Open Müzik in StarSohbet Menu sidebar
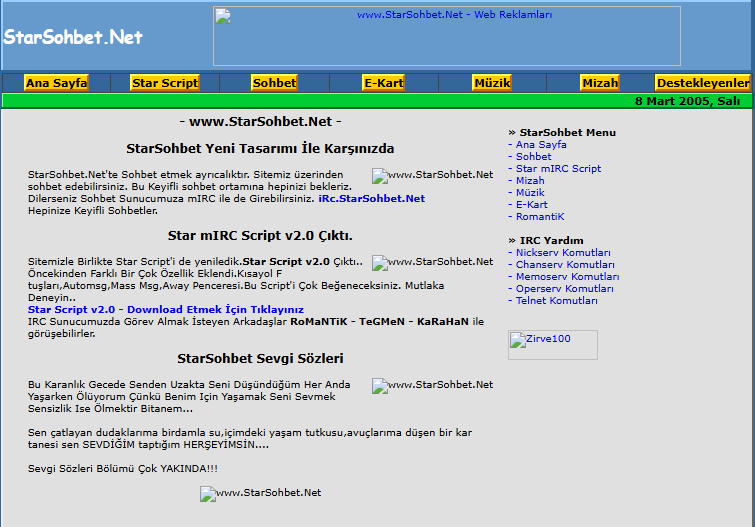 click(x=530, y=193)
